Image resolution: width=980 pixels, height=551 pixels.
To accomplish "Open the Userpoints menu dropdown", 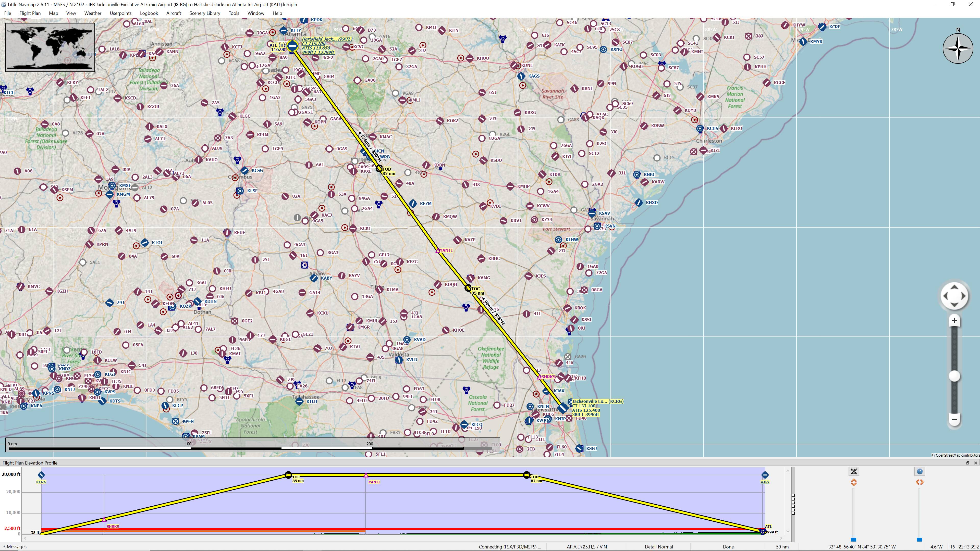I will [x=120, y=13].
